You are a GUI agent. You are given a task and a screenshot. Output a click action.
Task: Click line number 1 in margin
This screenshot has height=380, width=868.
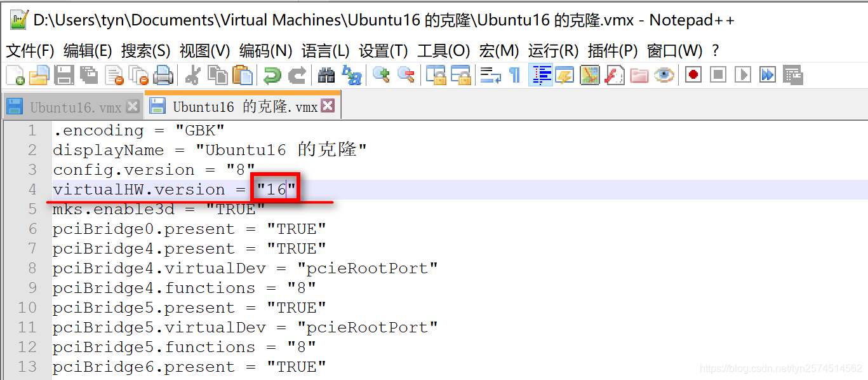pos(31,130)
